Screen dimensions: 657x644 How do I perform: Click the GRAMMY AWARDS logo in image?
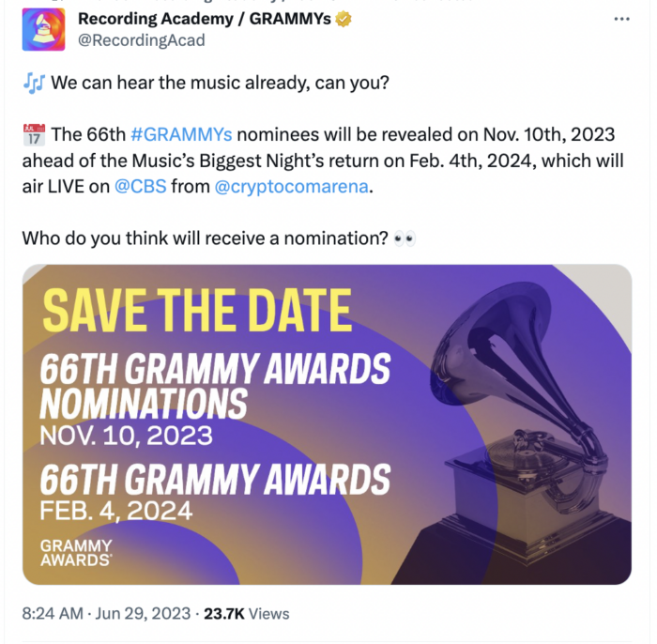click(76, 552)
